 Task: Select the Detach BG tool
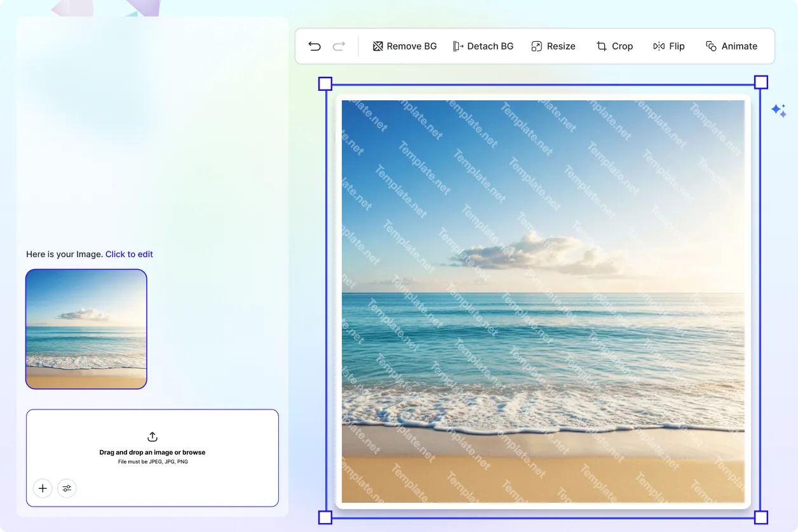click(x=484, y=46)
